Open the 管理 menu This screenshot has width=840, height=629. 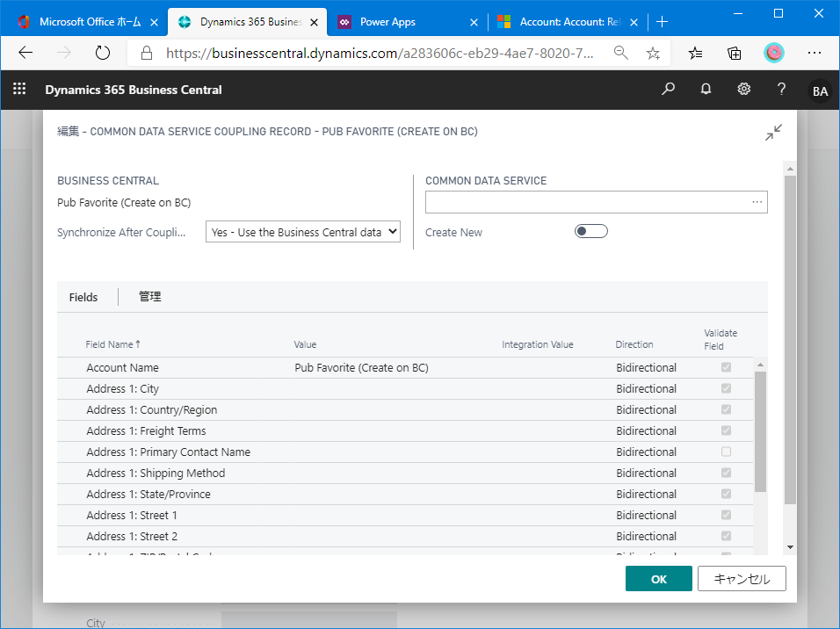[150, 297]
